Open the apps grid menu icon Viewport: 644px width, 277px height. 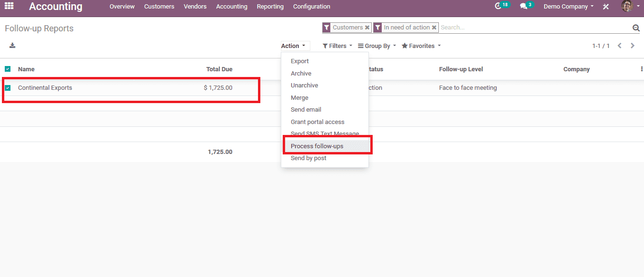pyautogui.click(x=9, y=6)
